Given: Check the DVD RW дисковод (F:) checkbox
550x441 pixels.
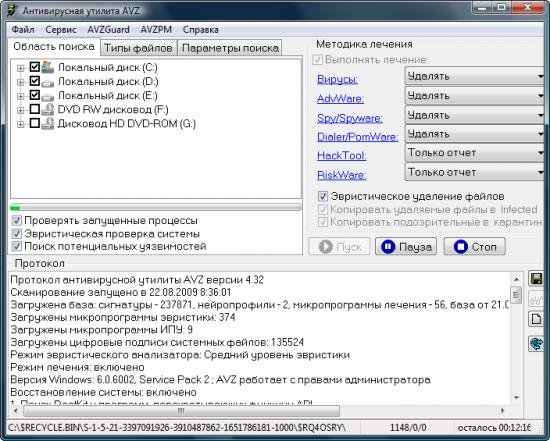Looking at the screenshot, I should pyautogui.click(x=34, y=109).
